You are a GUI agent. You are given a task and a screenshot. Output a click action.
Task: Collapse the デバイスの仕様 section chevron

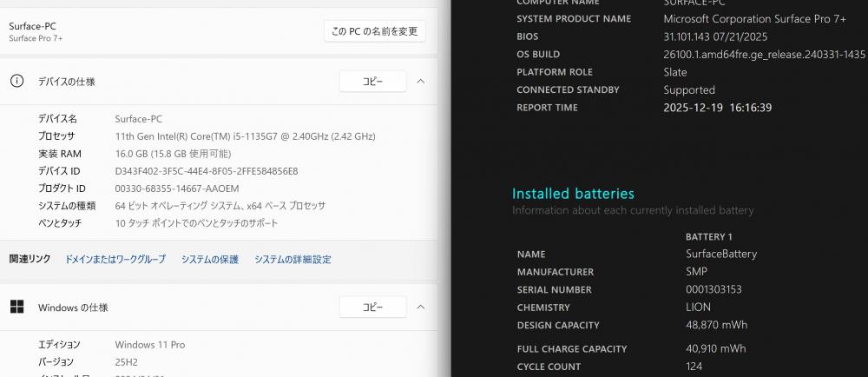tap(421, 82)
